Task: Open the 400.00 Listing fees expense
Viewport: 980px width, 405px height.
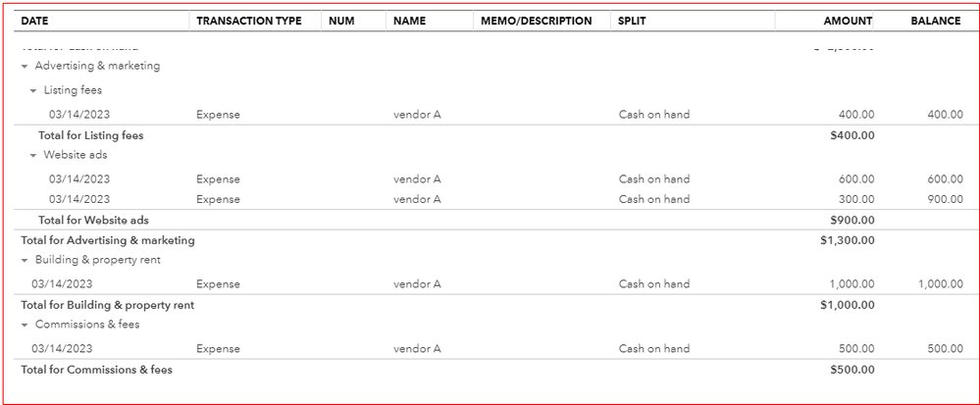Action: [853, 115]
